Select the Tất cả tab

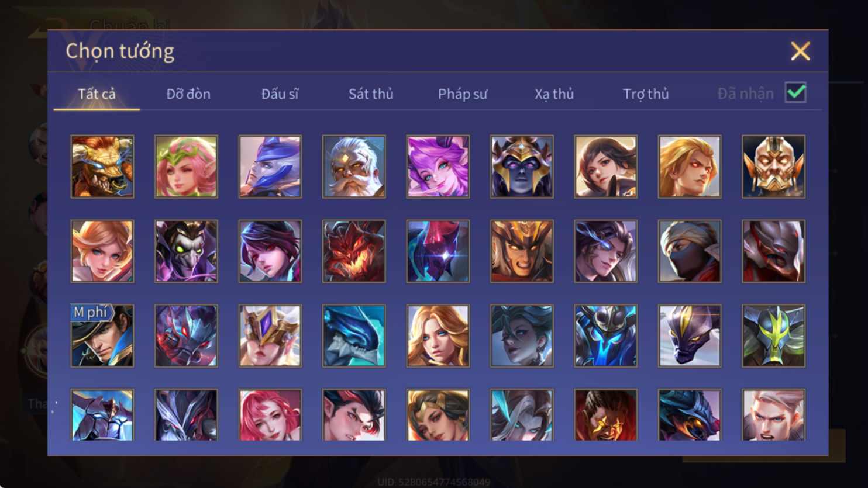click(x=97, y=94)
